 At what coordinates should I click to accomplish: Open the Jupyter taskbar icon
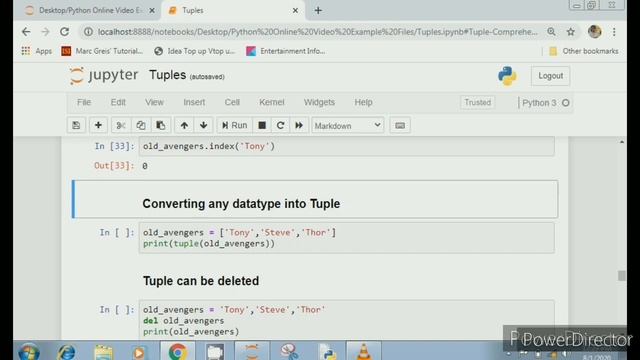[252, 352]
